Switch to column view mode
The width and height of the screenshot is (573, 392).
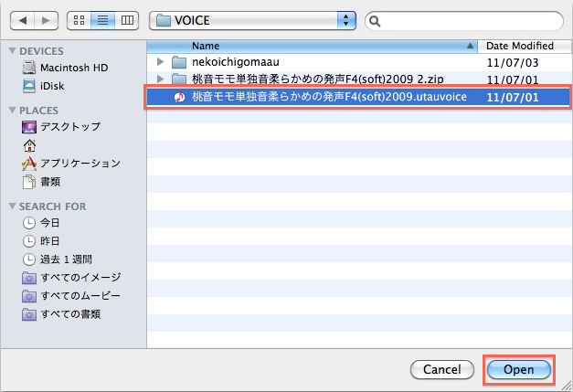(126, 19)
